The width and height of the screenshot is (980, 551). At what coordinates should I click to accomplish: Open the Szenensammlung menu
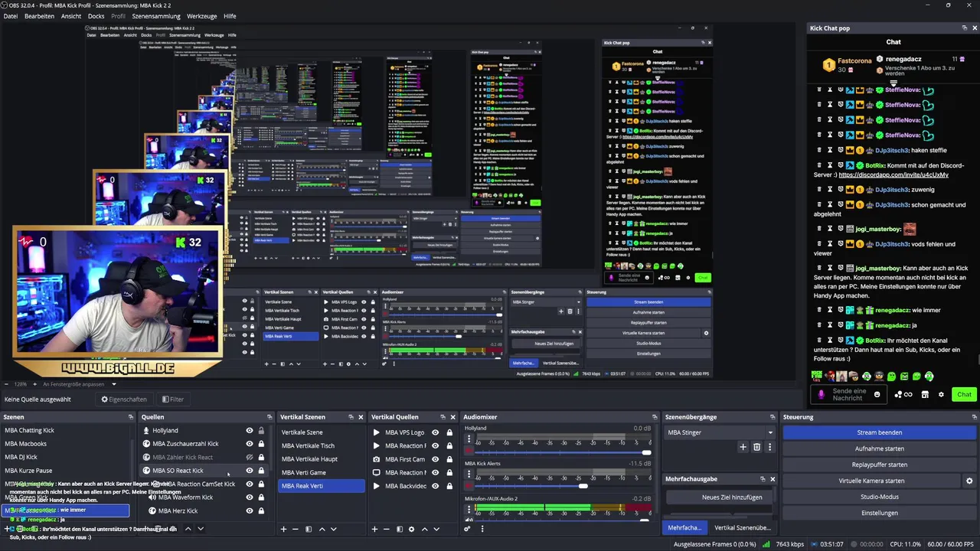click(x=156, y=16)
